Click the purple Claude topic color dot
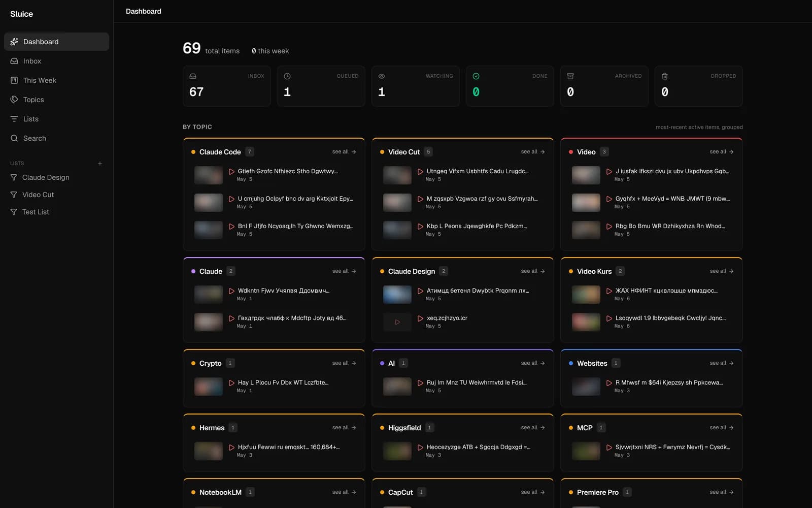 [x=193, y=271]
